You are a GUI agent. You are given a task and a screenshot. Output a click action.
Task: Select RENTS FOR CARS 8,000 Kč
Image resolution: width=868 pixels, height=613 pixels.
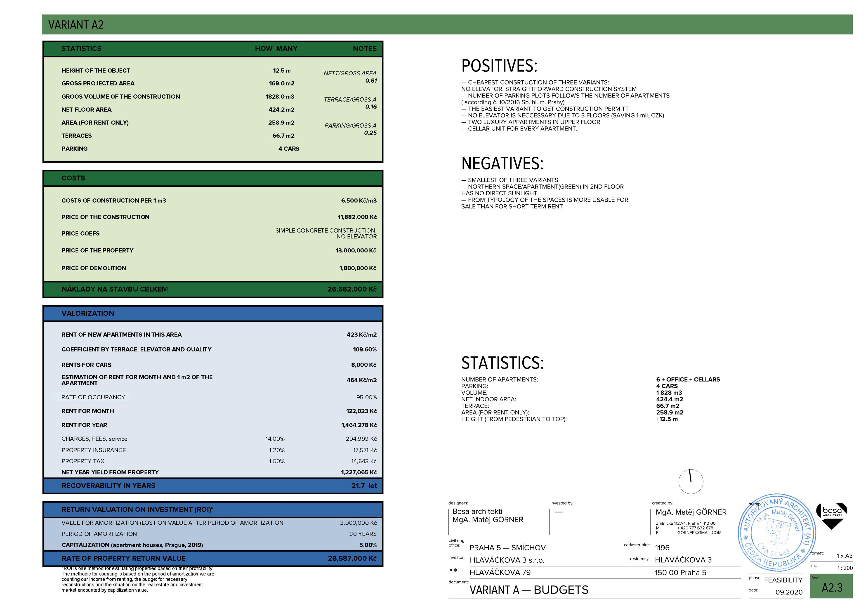point(364,365)
